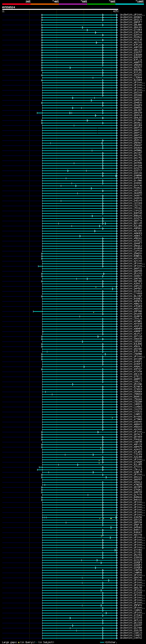Select the query name AV559524
Image resolution: width=146 pixels, height=644 pixels.
coord(8,8)
